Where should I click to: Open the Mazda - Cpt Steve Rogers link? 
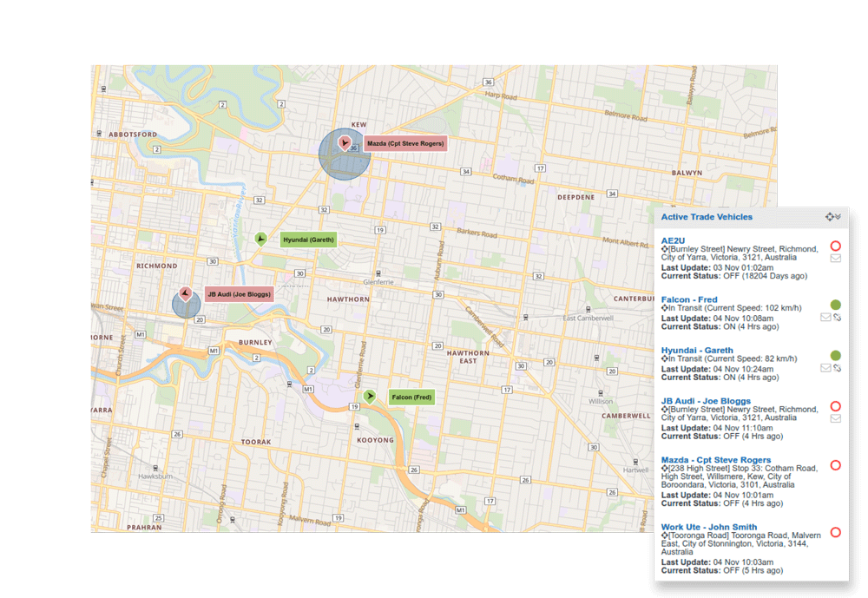coord(716,460)
